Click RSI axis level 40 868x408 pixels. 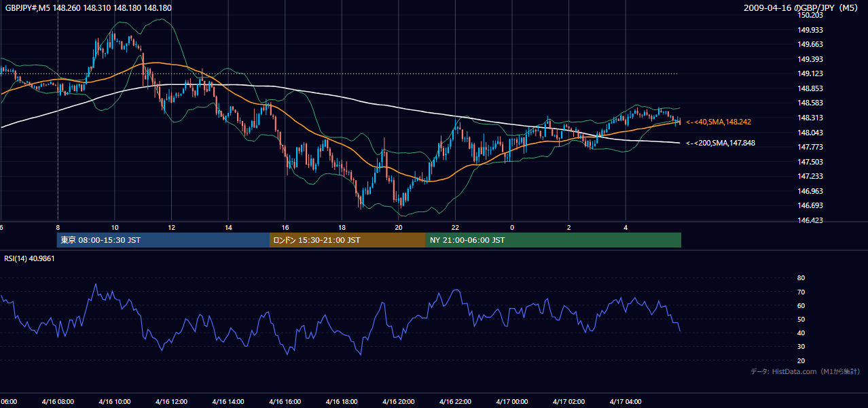(x=801, y=333)
